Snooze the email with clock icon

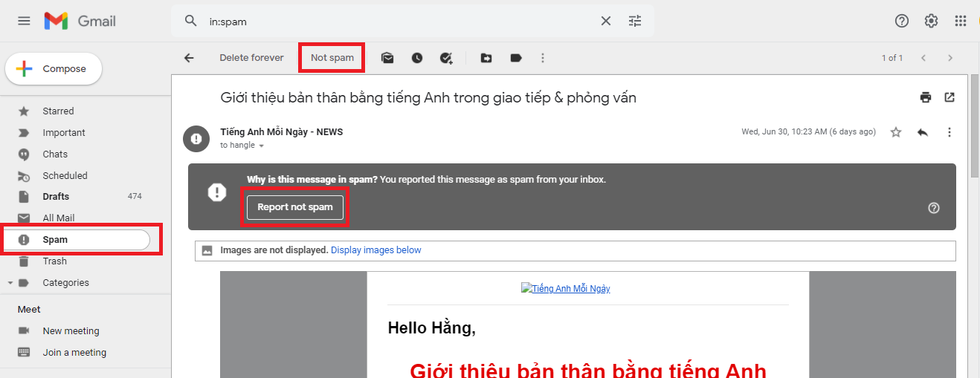pos(417,58)
